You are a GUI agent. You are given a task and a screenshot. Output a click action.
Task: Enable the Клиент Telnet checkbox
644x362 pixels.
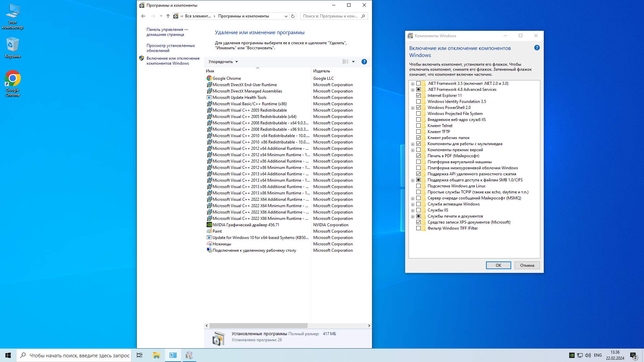(418, 126)
